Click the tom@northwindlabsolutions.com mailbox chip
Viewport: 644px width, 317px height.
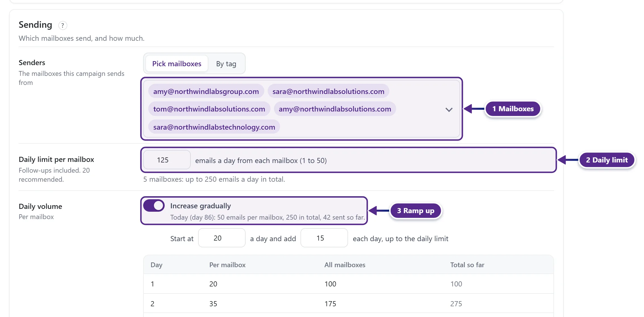pyautogui.click(x=209, y=109)
